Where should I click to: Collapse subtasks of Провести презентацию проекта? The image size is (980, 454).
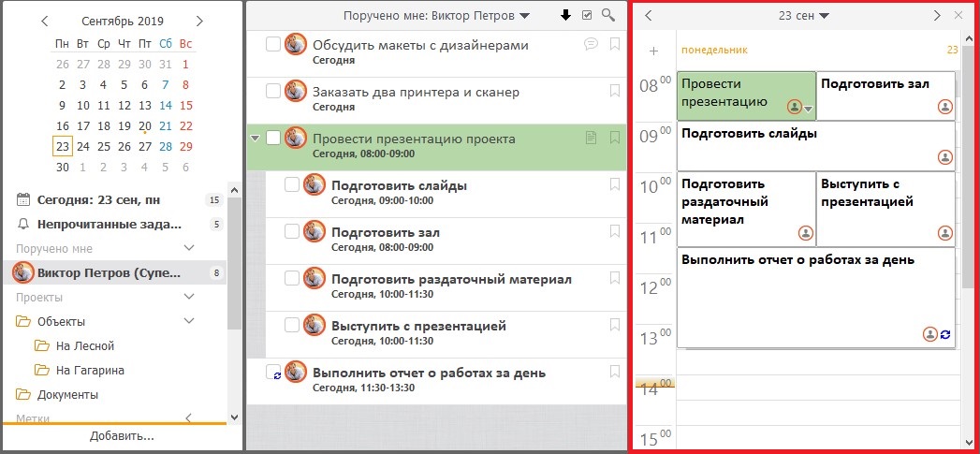(255, 139)
